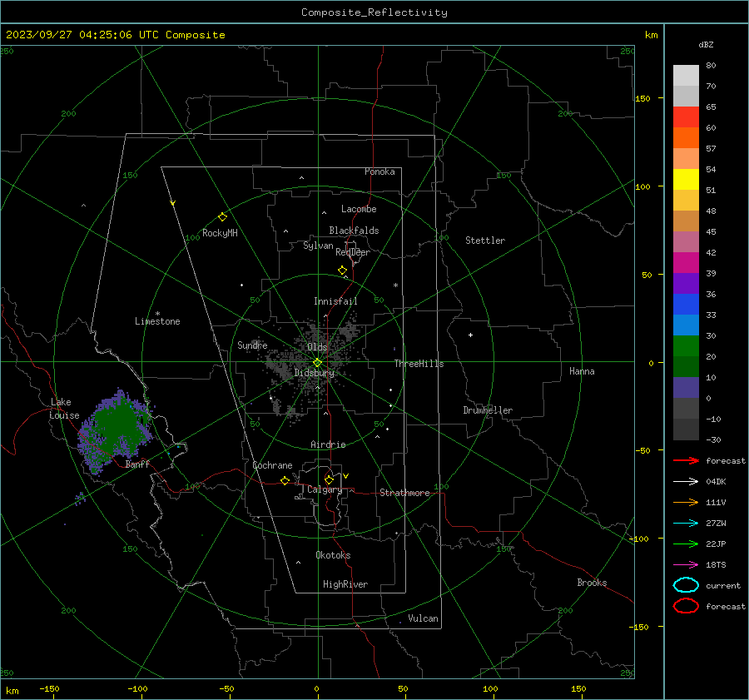Image resolution: width=749 pixels, height=700 pixels.
Task: Click the yellow diamond marker below RedDeer
Action: click(x=343, y=271)
